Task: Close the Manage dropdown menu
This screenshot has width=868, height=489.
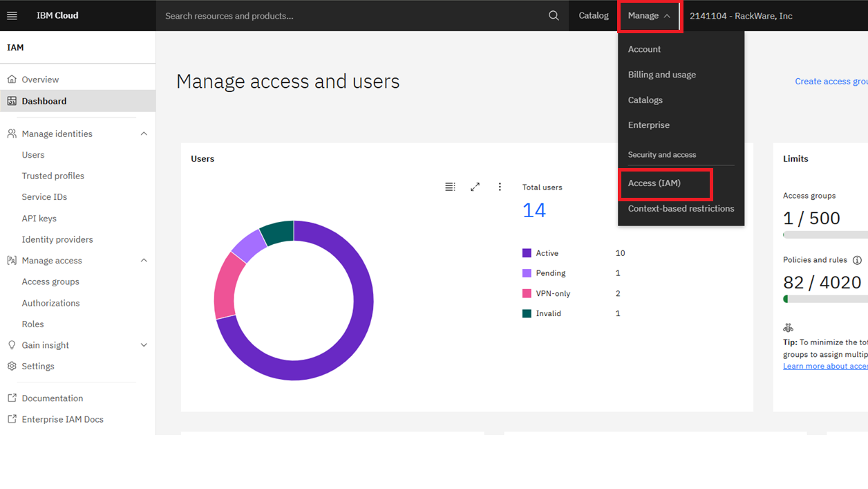Action: [650, 15]
